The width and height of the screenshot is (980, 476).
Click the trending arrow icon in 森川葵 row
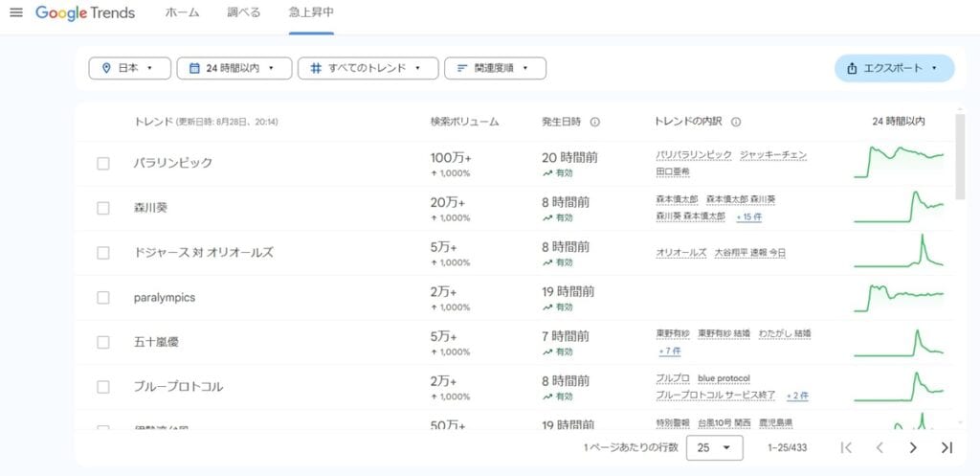click(x=547, y=217)
